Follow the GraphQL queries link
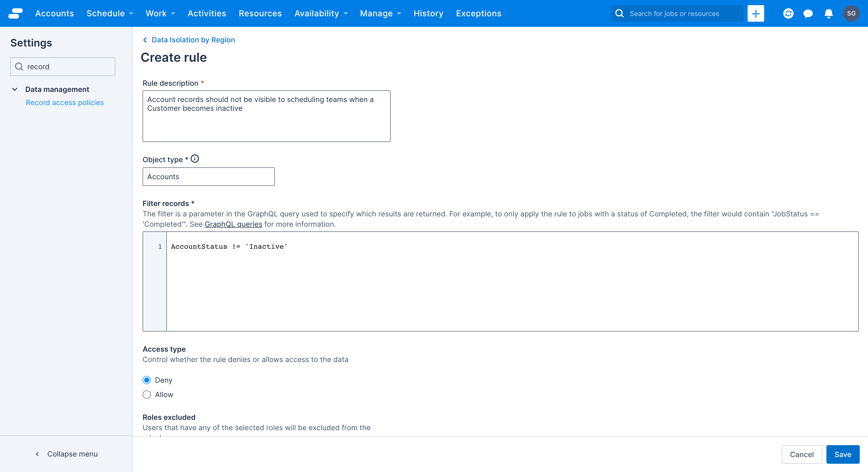The width and height of the screenshot is (868, 472). tap(233, 224)
